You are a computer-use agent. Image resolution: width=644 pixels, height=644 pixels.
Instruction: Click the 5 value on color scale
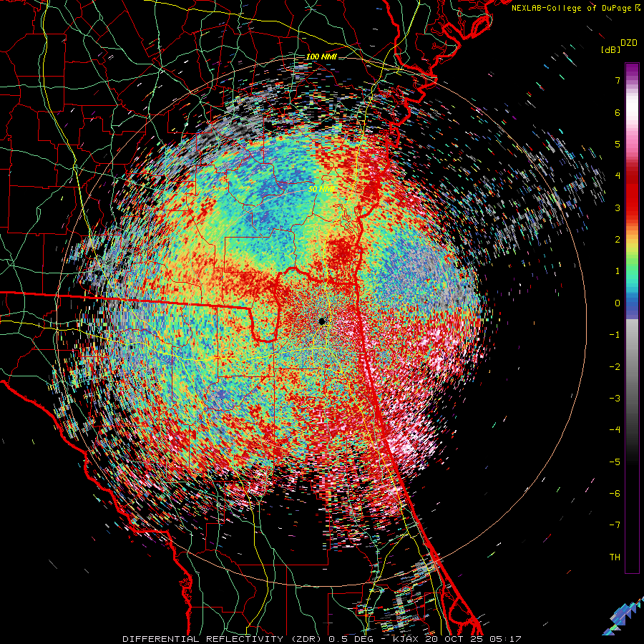[x=618, y=144]
